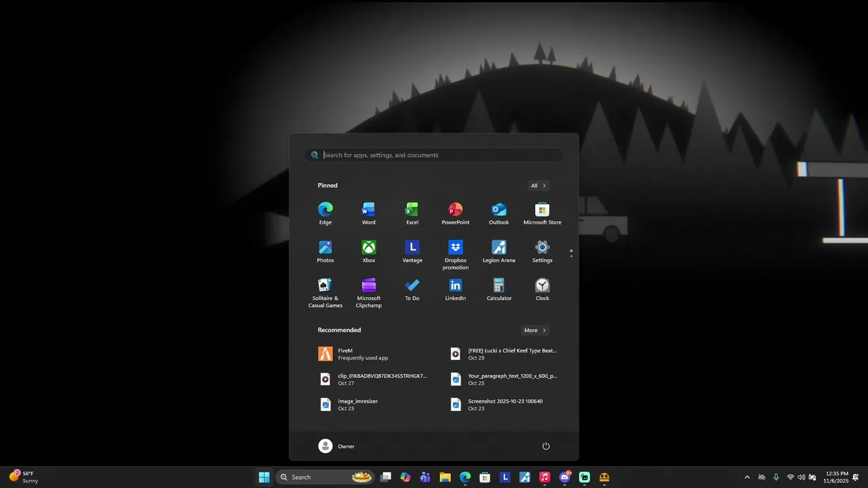Open the Xbox app

pyautogui.click(x=369, y=251)
